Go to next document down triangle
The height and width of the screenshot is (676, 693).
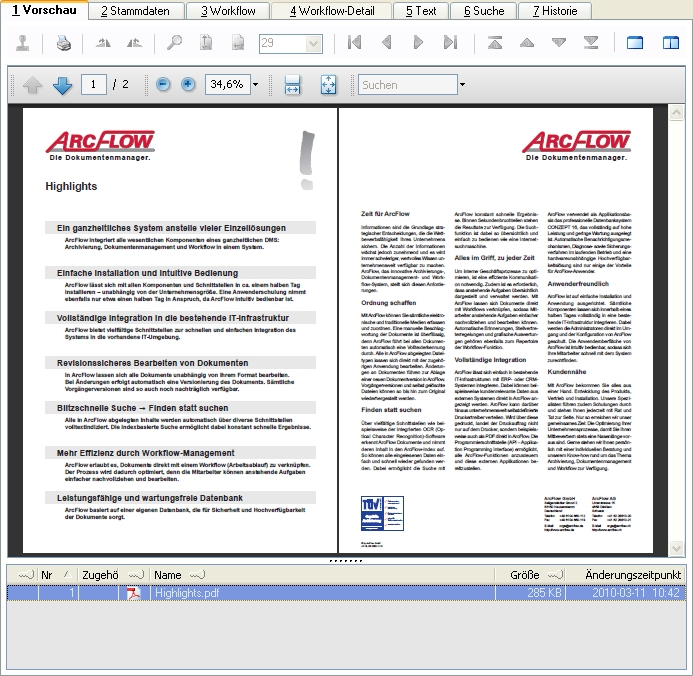pyautogui.click(x=559, y=42)
